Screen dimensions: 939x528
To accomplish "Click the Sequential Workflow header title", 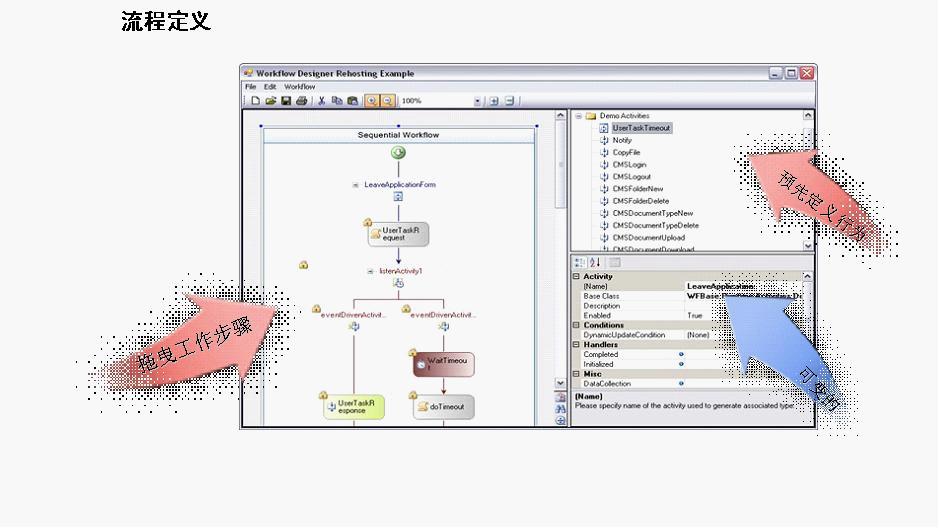I will (398, 135).
